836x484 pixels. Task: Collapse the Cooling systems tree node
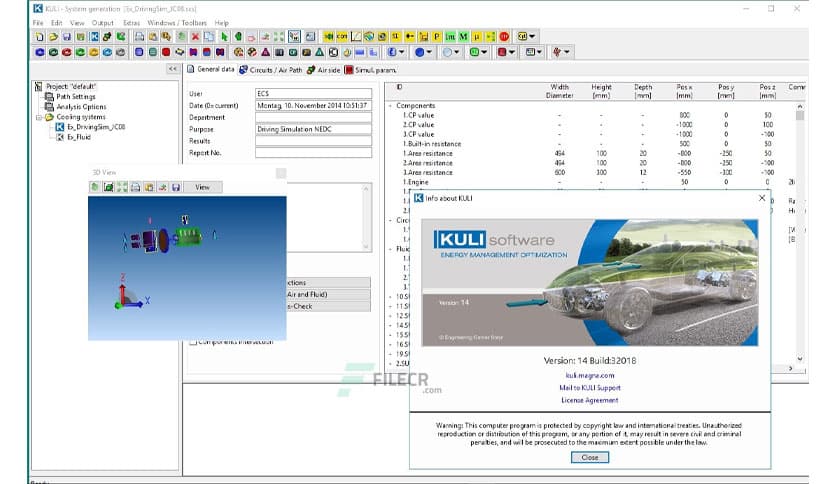(37, 117)
